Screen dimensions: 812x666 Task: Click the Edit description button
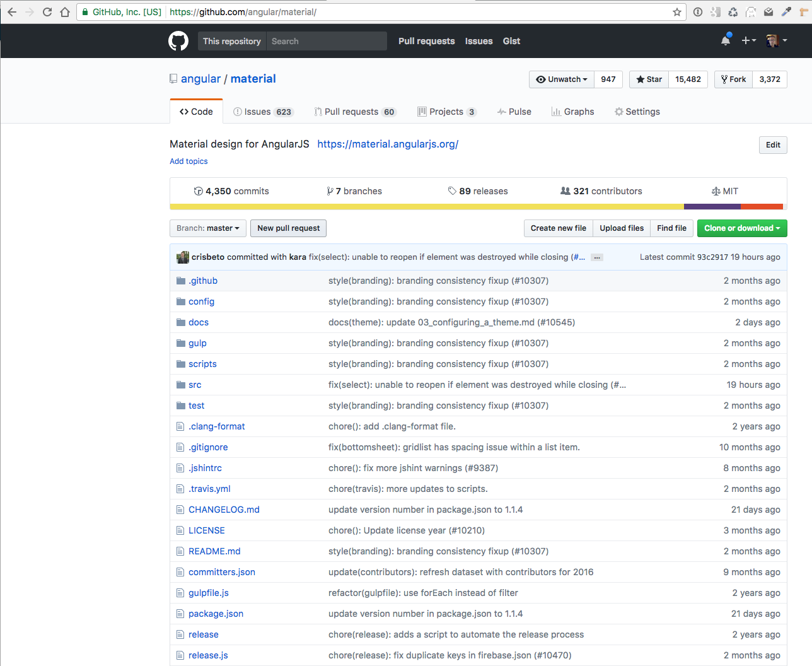coord(773,145)
